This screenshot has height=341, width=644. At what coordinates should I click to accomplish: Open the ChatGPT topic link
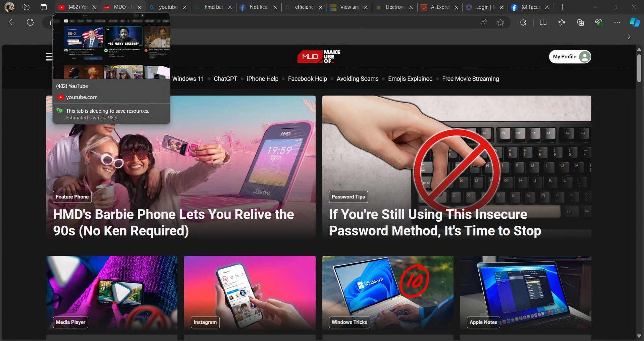225,79
